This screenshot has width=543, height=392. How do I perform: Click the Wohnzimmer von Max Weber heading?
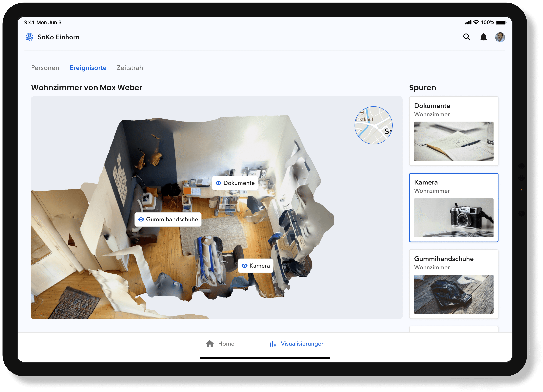click(87, 88)
